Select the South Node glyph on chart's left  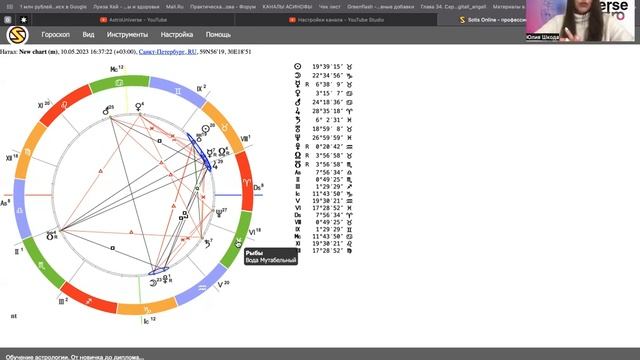coord(50,236)
